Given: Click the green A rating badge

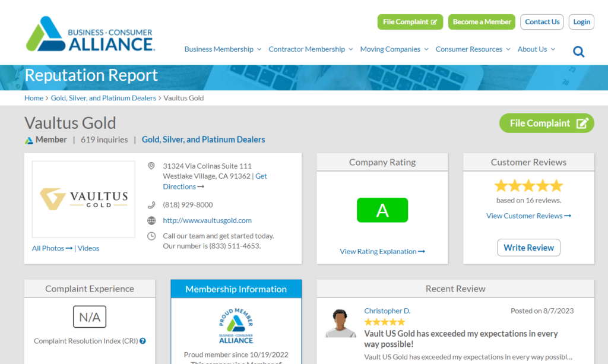Looking at the screenshot, I should pyautogui.click(x=382, y=210).
